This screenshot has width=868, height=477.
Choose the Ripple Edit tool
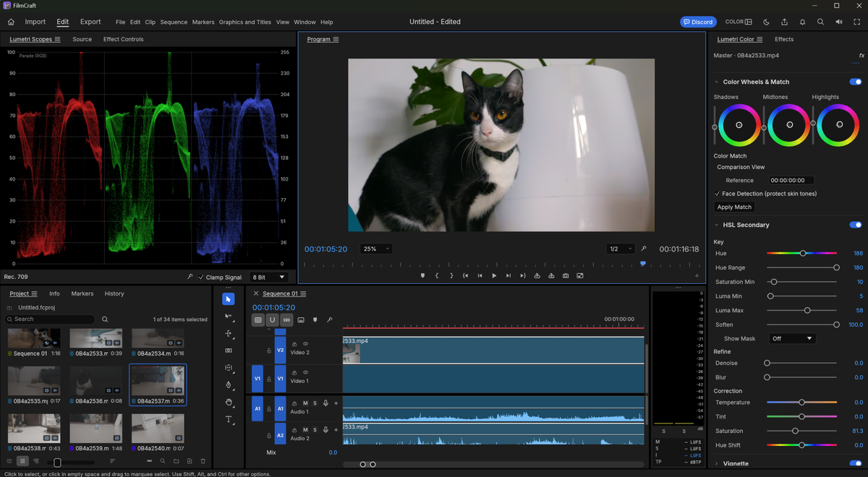229,334
